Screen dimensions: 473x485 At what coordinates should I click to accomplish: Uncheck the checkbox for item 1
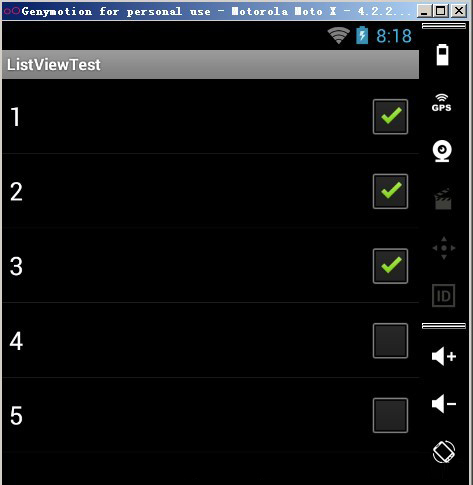click(x=390, y=117)
